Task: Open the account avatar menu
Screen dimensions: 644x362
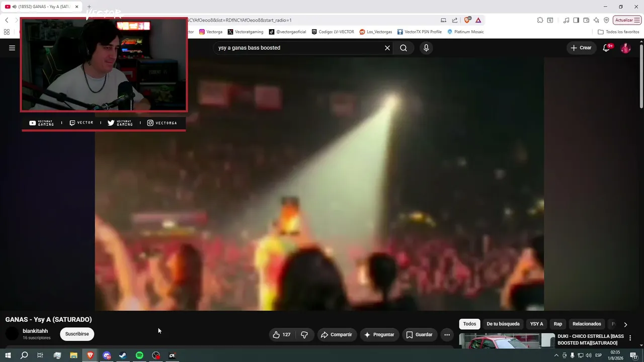Action: pyautogui.click(x=625, y=48)
